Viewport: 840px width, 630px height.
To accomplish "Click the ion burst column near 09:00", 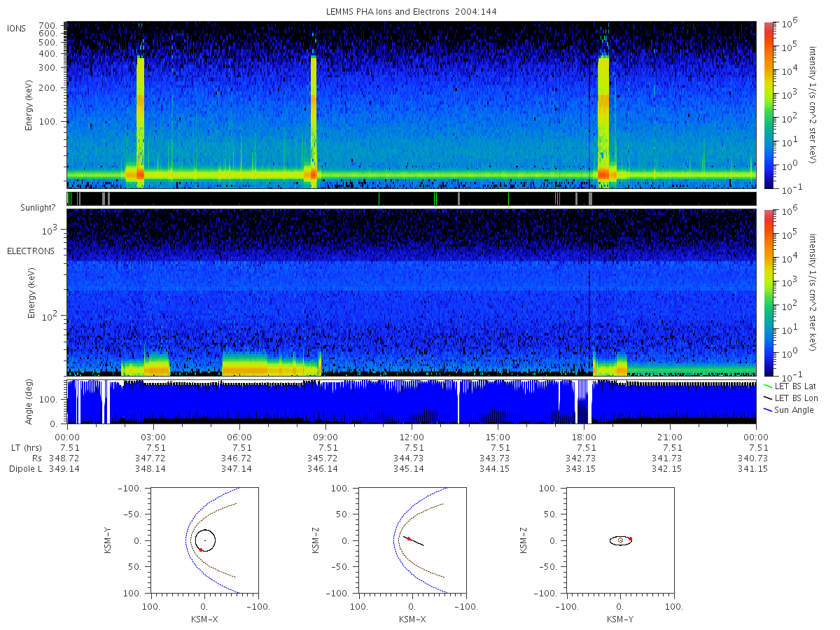I will pyautogui.click(x=313, y=122).
